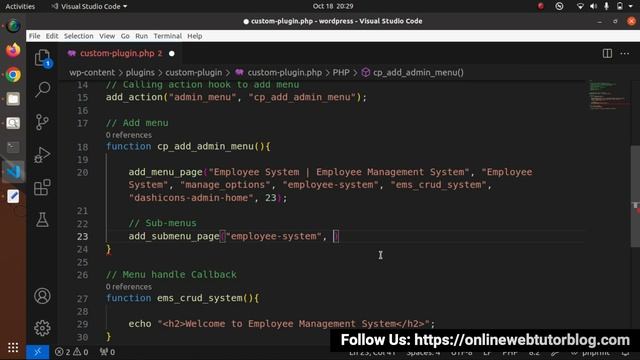This screenshot has width=640, height=360.
Task: Expand the custom-plugin.php breadcrumb
Action: (284, 73)
